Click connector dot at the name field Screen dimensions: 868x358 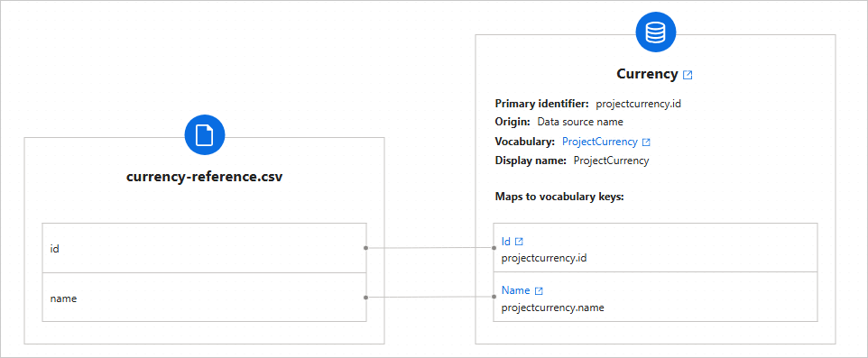point(366,298)
